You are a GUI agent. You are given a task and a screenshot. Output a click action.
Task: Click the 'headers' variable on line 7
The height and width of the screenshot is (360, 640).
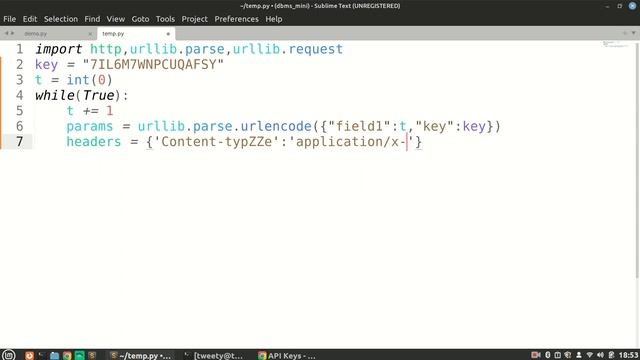coord(94,142)
